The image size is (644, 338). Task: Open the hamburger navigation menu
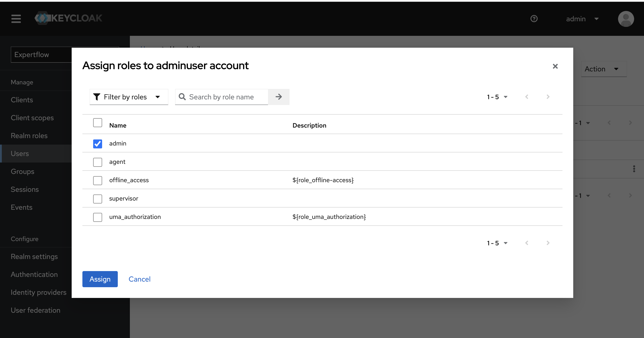click(16, 19)
